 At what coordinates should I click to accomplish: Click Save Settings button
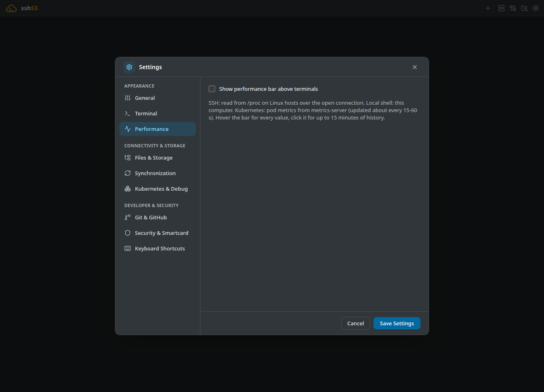click(397, 323)
